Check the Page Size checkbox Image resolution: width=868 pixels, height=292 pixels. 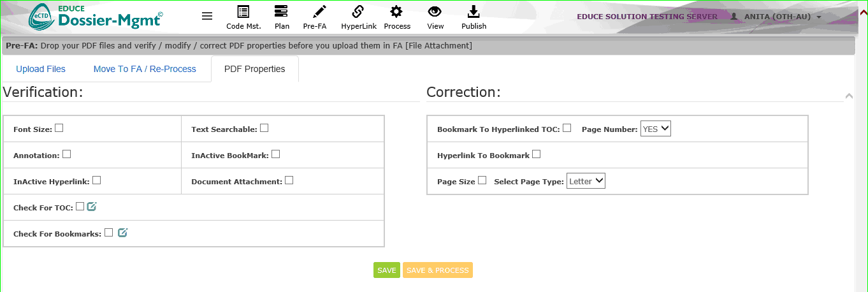pos(482,180)
